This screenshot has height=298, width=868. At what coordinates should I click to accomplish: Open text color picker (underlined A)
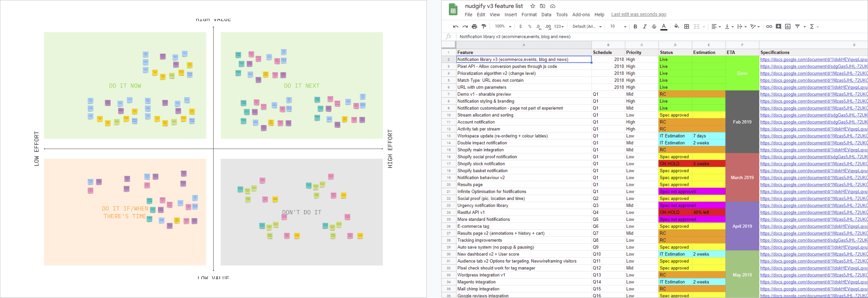point(664,27)
